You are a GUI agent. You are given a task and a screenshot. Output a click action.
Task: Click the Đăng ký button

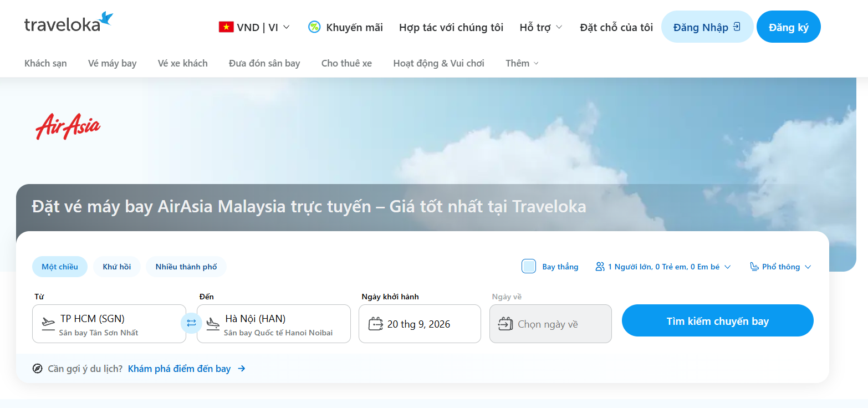[788, 27]
